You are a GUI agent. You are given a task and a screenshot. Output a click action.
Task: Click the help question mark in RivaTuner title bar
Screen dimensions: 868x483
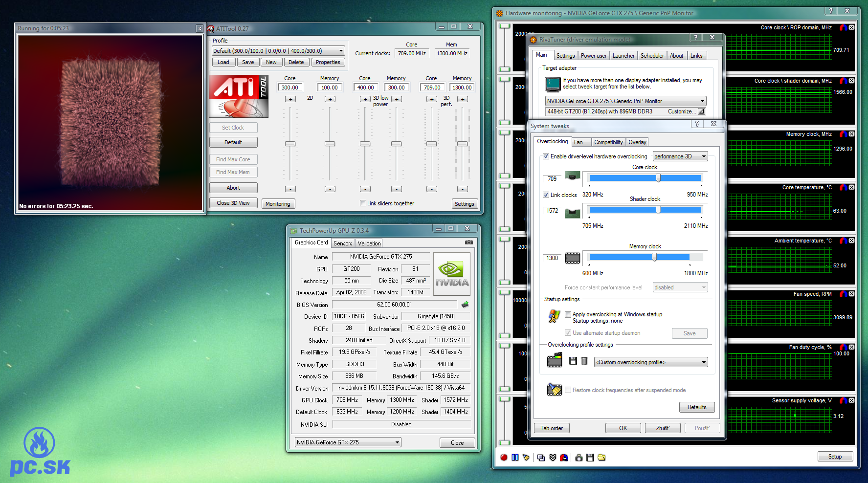[696, 38]
